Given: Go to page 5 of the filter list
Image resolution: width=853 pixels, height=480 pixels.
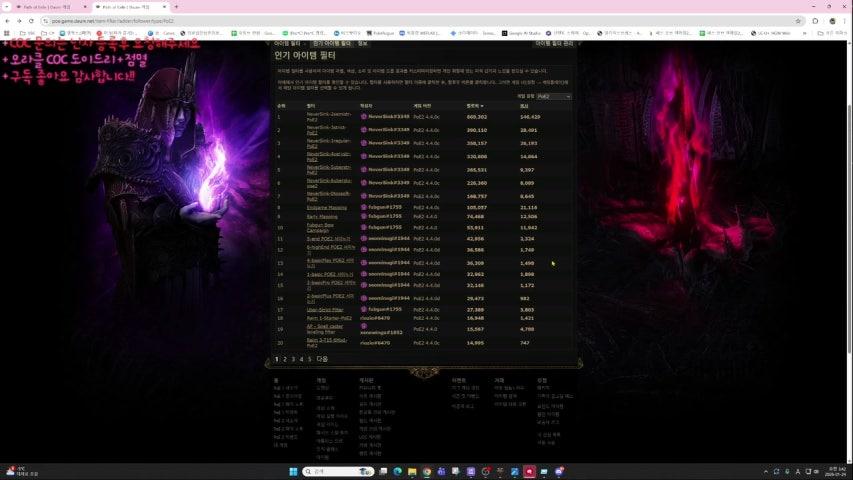Looking at the screenshot, I should (x=310, y=358).
